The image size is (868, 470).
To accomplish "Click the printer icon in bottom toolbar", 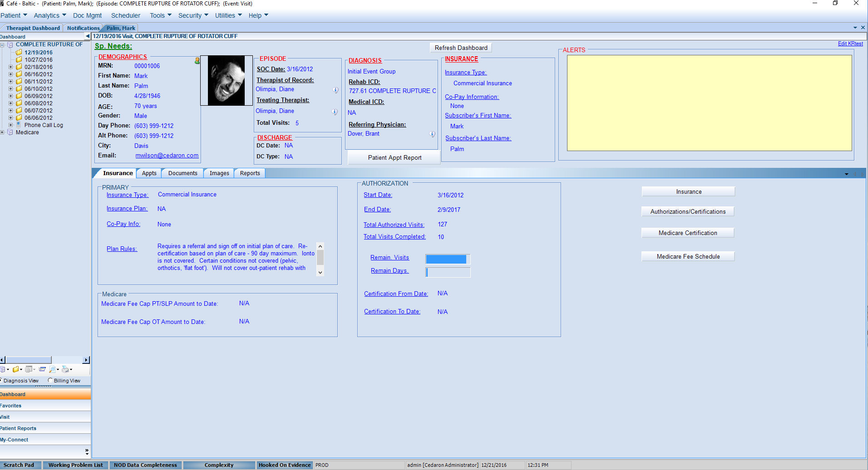I will [x=65, y=370].
